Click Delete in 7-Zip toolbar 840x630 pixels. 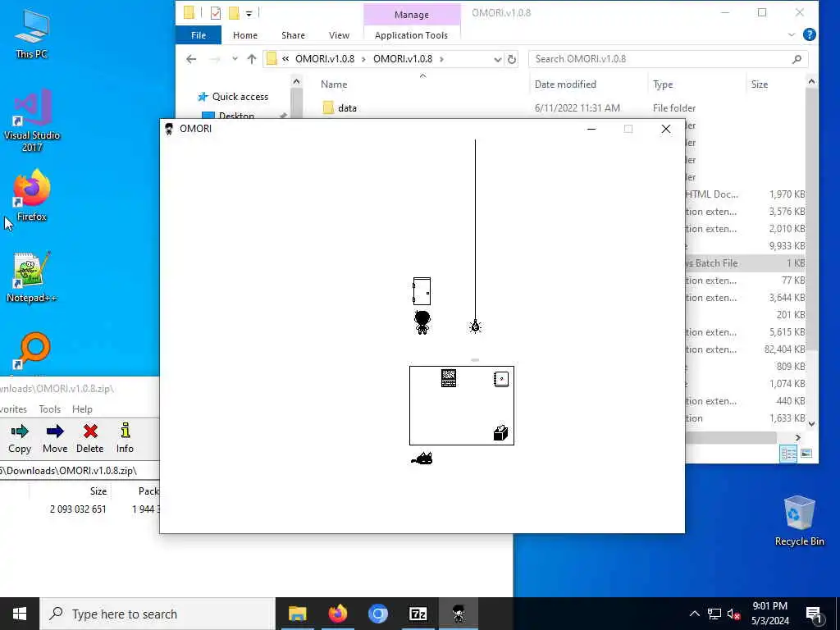89,439
